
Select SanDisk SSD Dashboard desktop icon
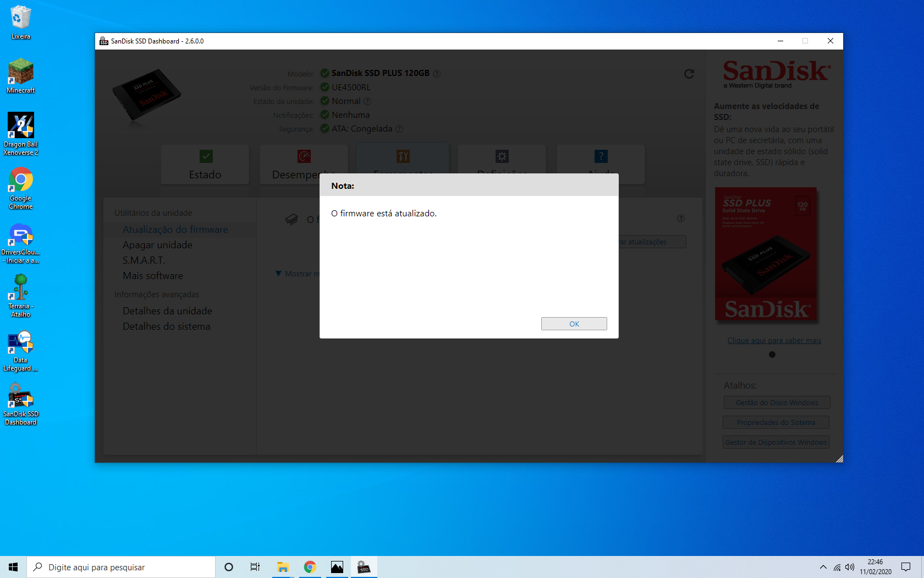click(x=21, y=405)
